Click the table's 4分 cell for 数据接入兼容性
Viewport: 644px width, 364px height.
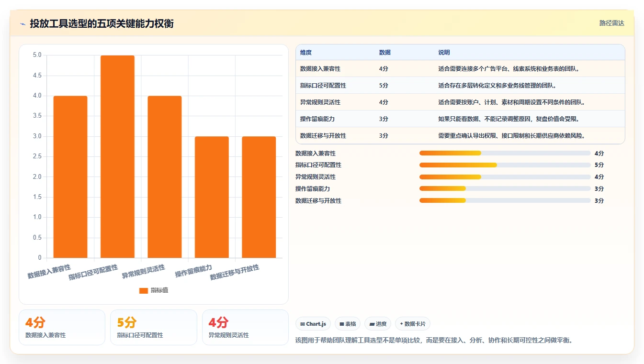click(x=384, y=69)
